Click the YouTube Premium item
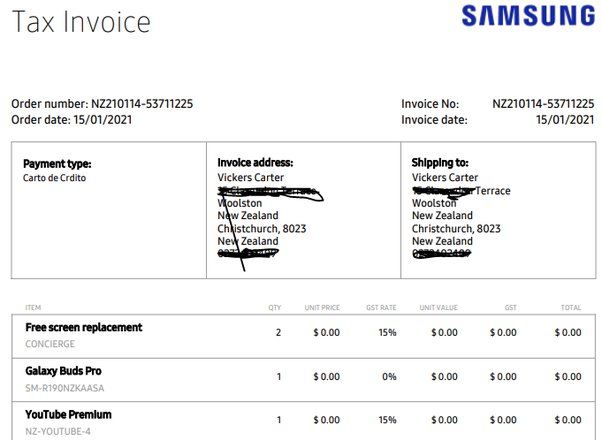The height and width of the screenshot is (440, 602). (68, 415)
